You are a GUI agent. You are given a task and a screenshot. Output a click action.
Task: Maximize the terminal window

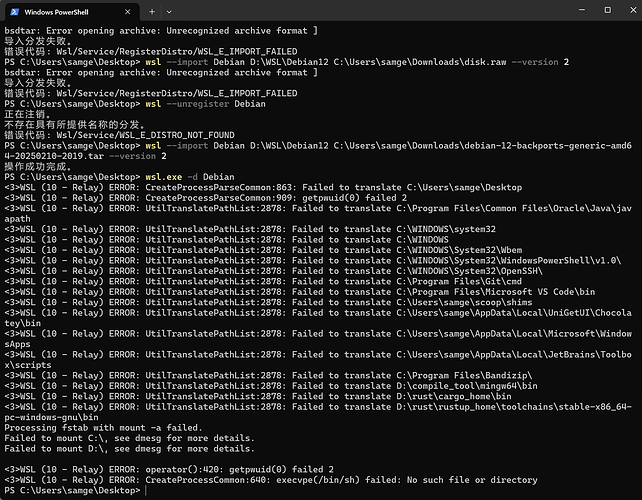coord(608,10)
